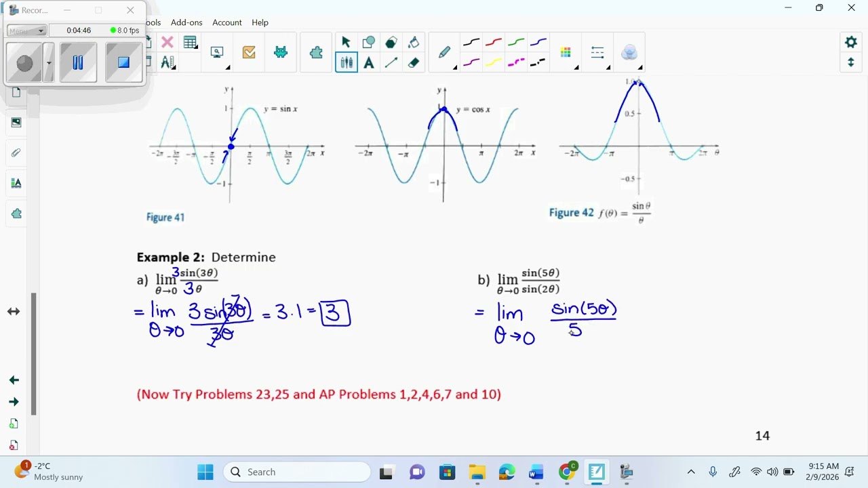Click Wi-Fi icon in system tray
The height and width of the screenshot is (488, 868).
coord(756,472)
